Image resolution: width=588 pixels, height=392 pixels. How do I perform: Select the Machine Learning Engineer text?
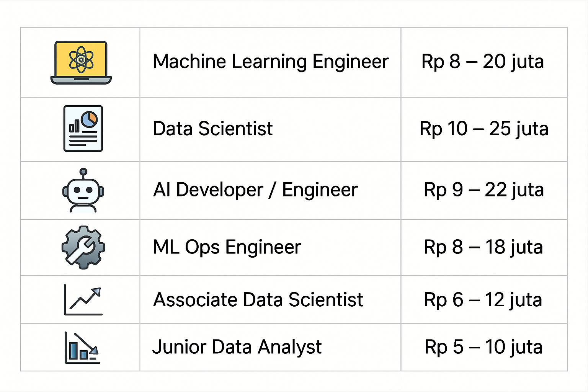click(271, 62)
